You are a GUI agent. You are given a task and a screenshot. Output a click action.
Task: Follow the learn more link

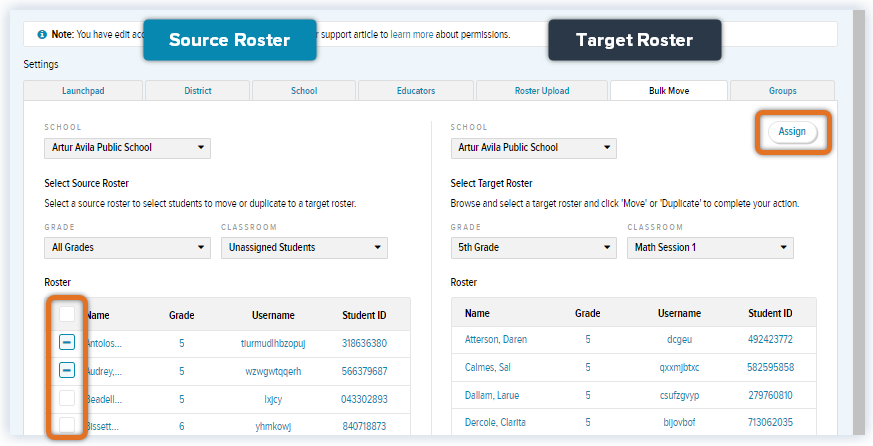[x=411, y=35]
